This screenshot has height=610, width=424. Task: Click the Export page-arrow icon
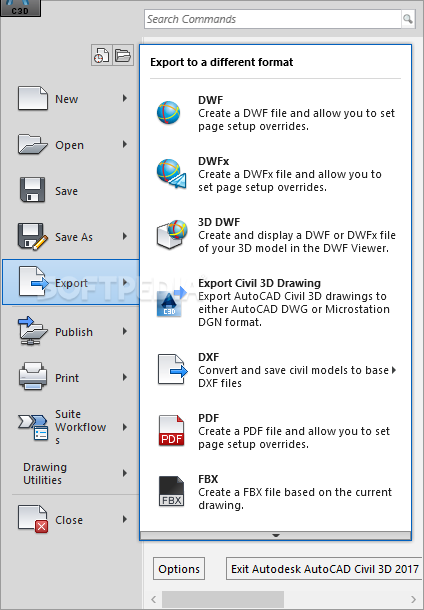pos(33,282)
